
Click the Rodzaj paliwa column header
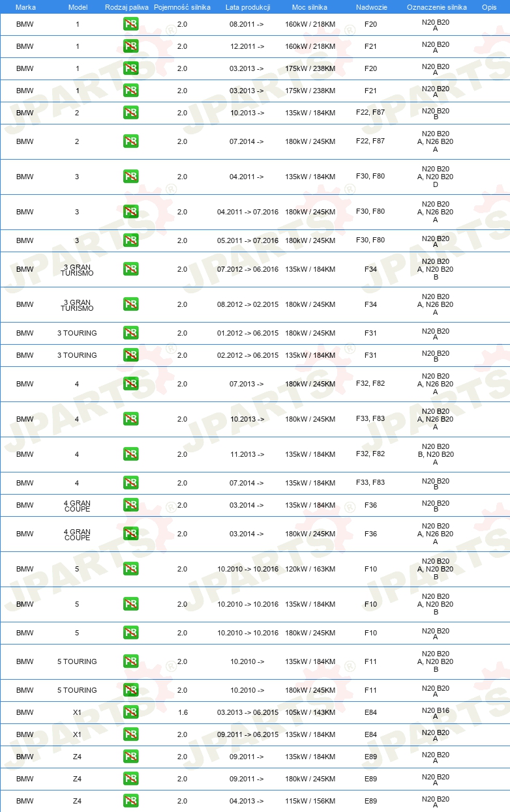click(127, 7)
